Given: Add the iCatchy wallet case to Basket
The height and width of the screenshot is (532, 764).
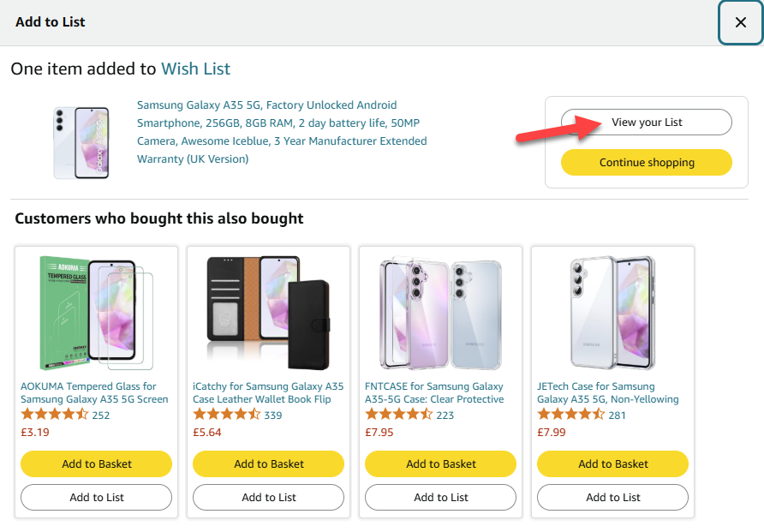Looking at the screenshot, I should (268, 463).
